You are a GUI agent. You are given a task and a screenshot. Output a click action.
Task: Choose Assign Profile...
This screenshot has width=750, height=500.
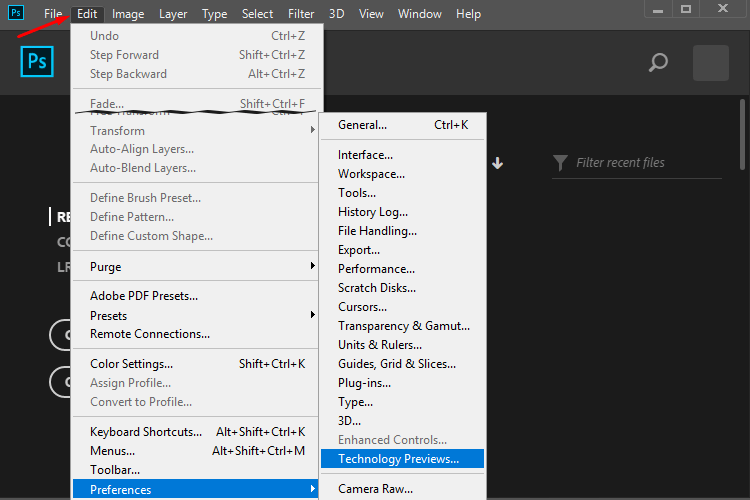click(x=195, y=383)
